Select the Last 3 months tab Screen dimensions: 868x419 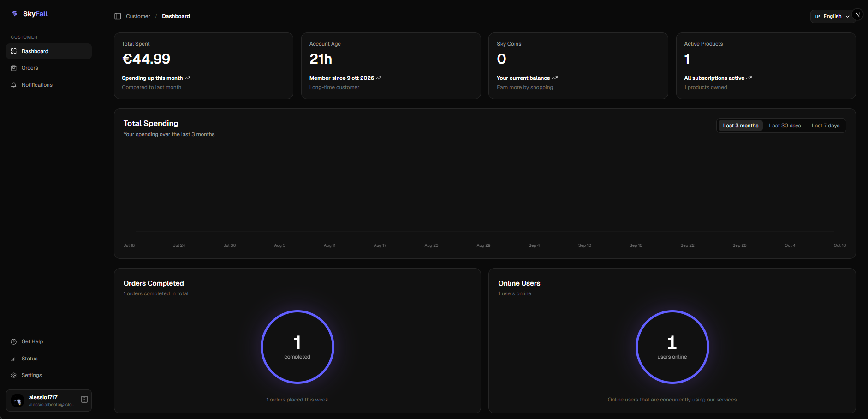click(x=741, y=126)
